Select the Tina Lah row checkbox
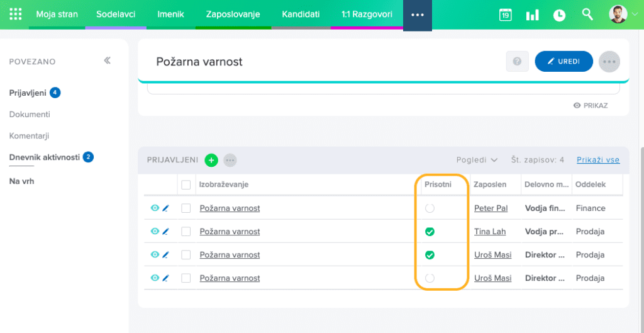This screenshot has width=644, height=333. pos(186,232)
